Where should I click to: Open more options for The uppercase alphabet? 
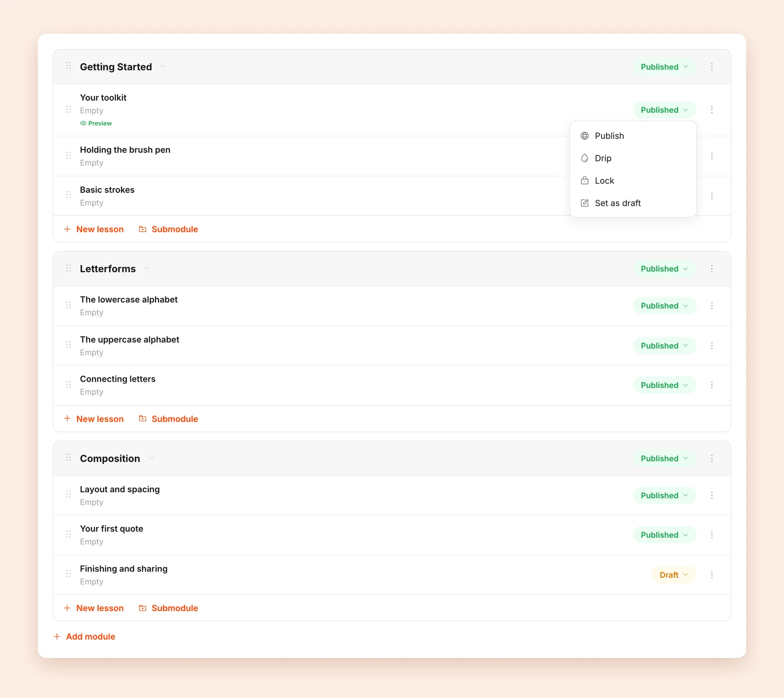click(712, 345)
